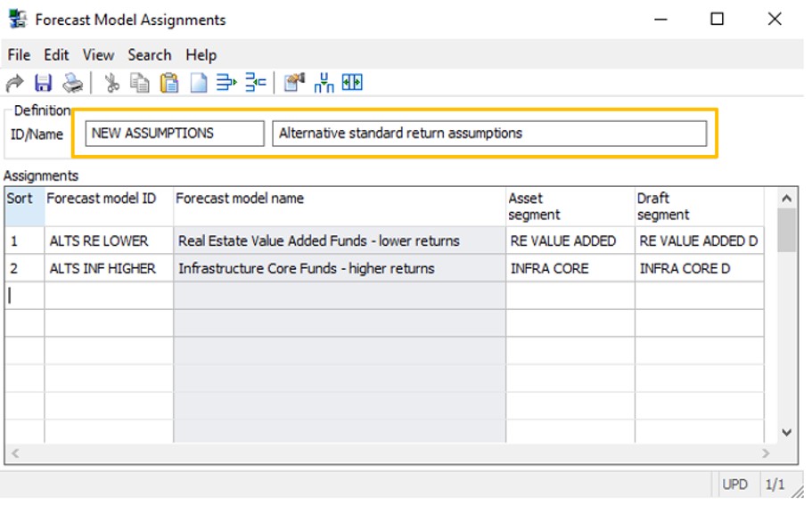Click the vertical scrollbar thumb

786,231
